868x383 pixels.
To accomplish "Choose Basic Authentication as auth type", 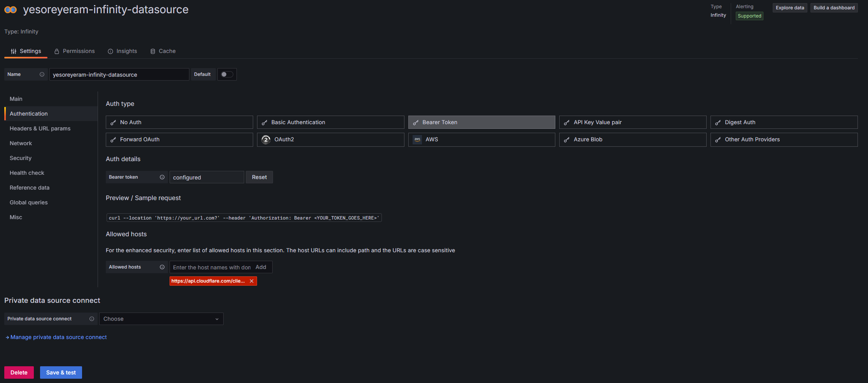I will (330, 122).
